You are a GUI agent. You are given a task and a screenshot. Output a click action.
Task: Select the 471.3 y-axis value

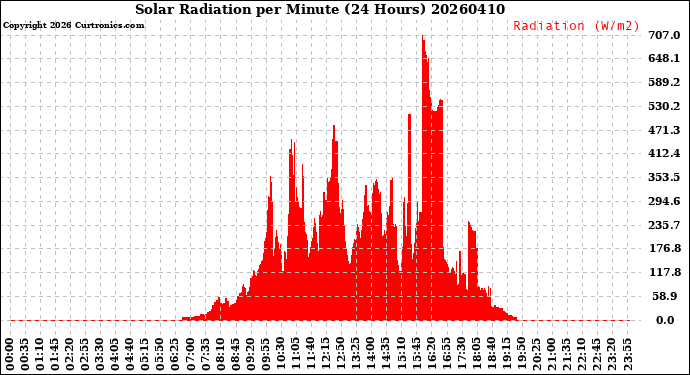point(664,130)
